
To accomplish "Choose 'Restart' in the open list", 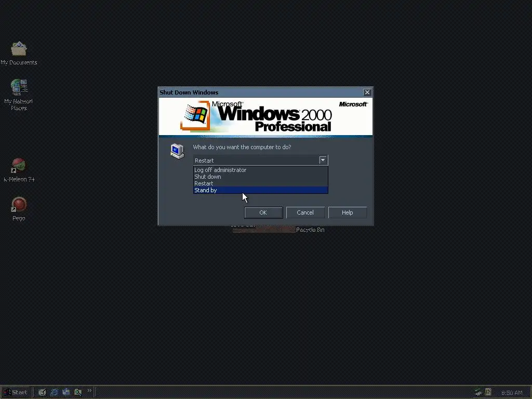I will (261, 183).
